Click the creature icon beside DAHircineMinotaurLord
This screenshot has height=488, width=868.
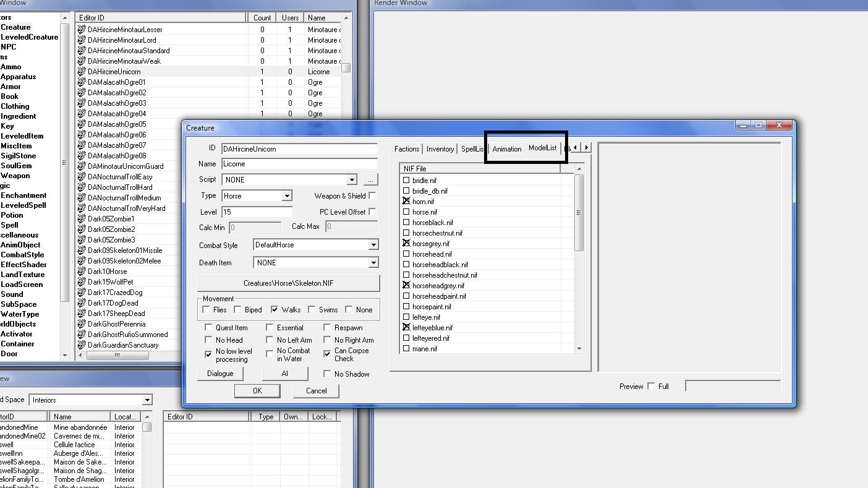coord(81,40)
